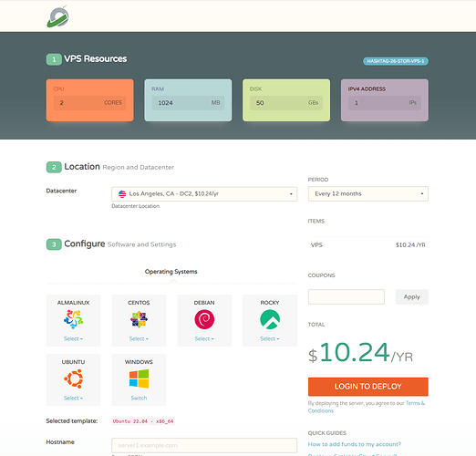The width and height of the screenshot is (476, 456).
Task: Click the Apply coupon button
Action: 412,296
